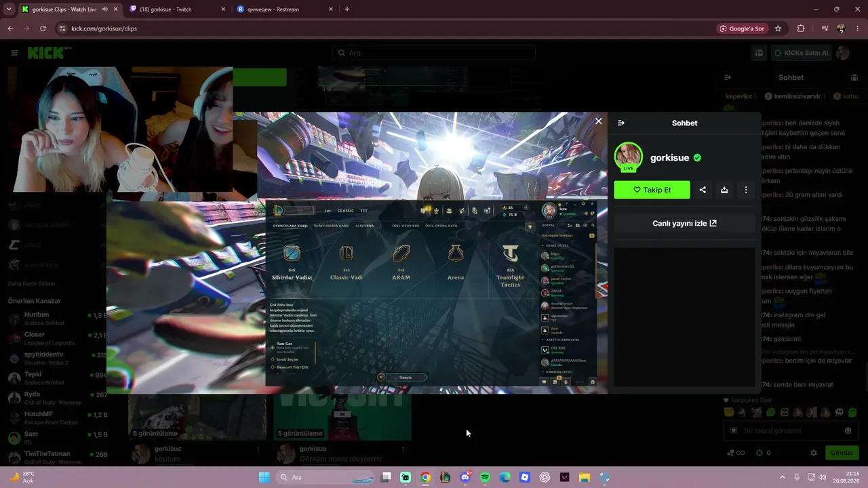868x488 pixels.
Task: Open options for Görkem immo alıyor clip
Action: (403, 449)
